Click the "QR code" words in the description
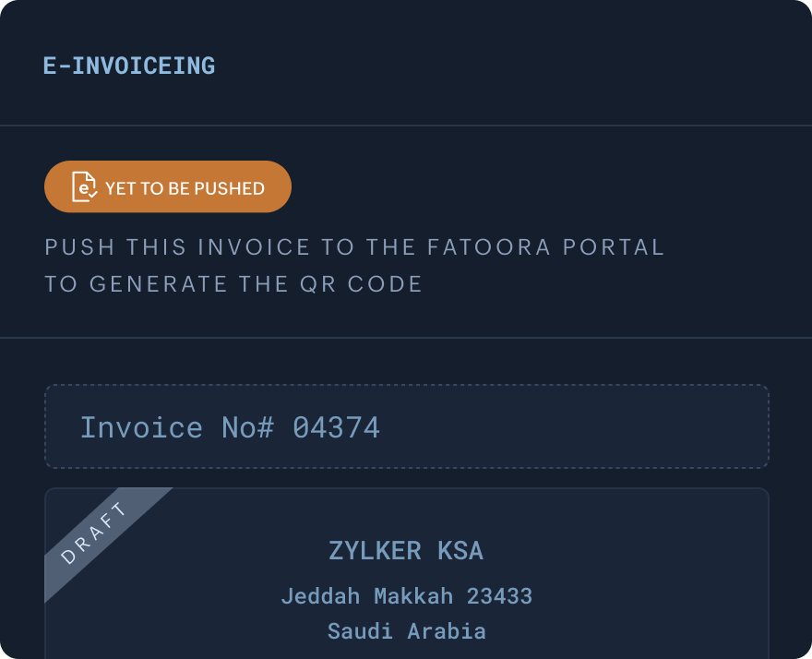 (x=369, y=283)
